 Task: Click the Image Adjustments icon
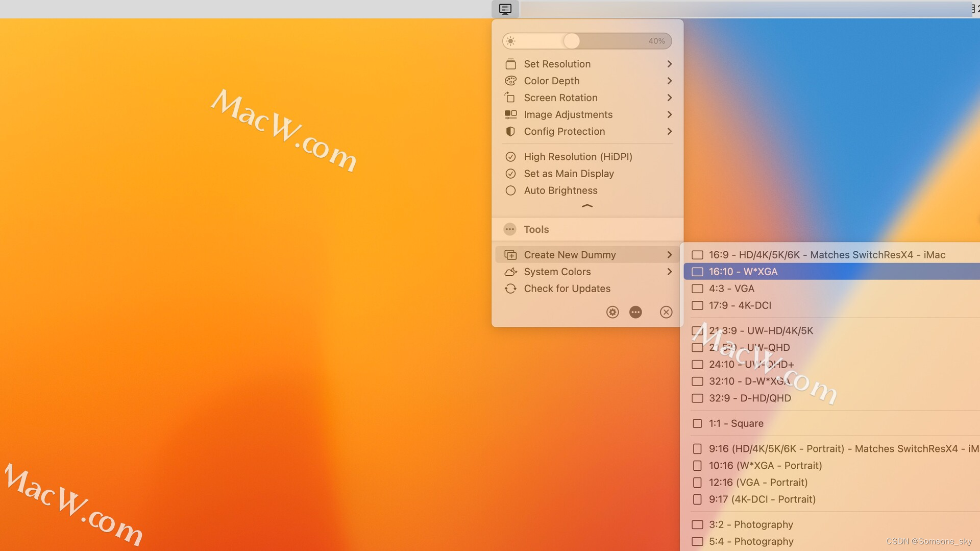(510, 114)
